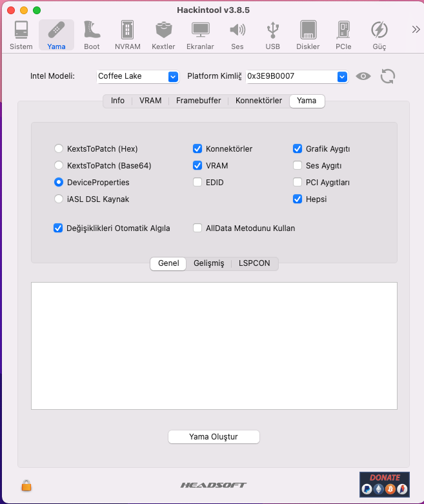The width and height of the screenshot is (424, 504).
Task: Switch to the Framebuffer tab
Action: coord(198,101)
